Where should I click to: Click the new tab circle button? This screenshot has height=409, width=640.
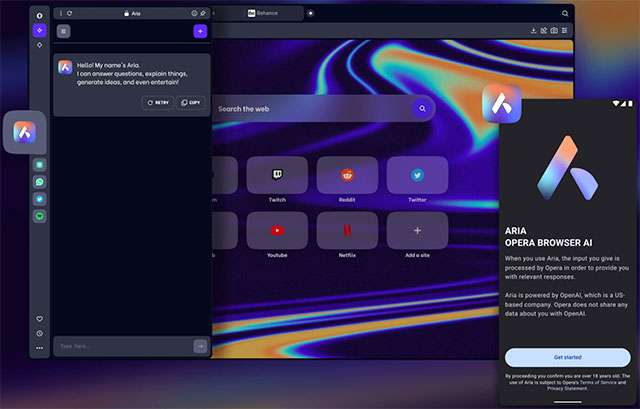(311, 13)
